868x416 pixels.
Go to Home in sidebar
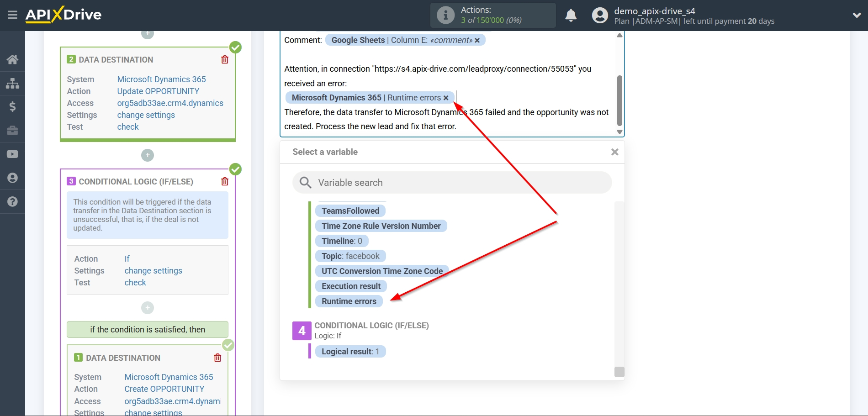pos(12,59)
